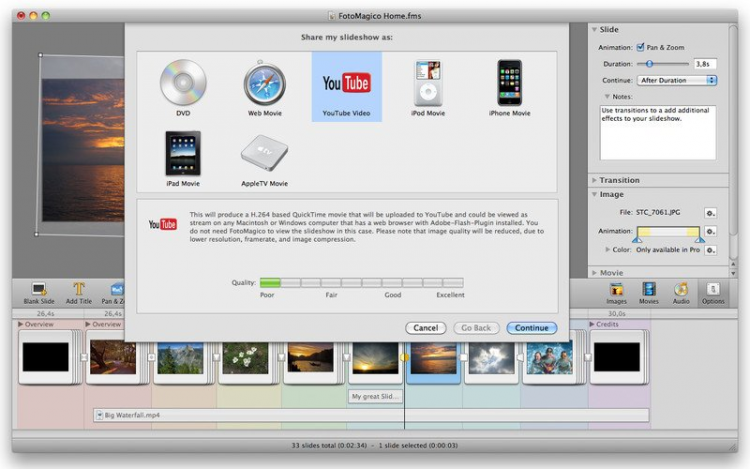Collapse the Notes disclosure triangle
Image resolution: width=750 pixels, height=469 pixels.
[x=607, y=97]
